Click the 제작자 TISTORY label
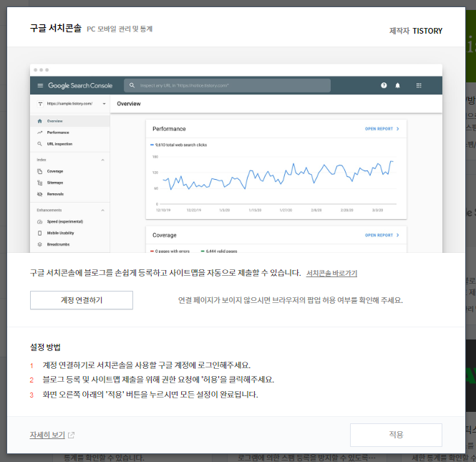Screen dimensions: 476x462 click(x=416, y=31)
